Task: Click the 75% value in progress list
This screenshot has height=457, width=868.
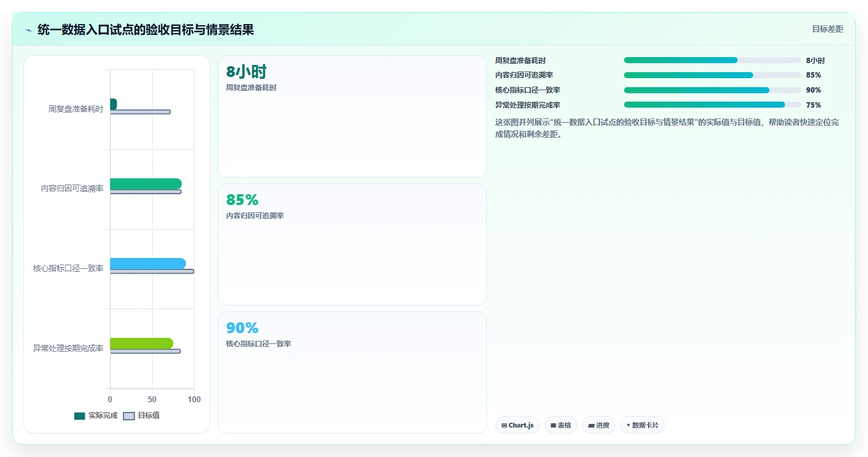Action: pos(813,105)
